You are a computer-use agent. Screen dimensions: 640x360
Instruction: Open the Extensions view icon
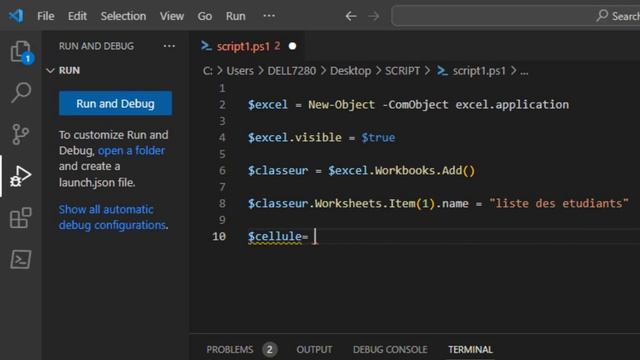pos(20,218)
